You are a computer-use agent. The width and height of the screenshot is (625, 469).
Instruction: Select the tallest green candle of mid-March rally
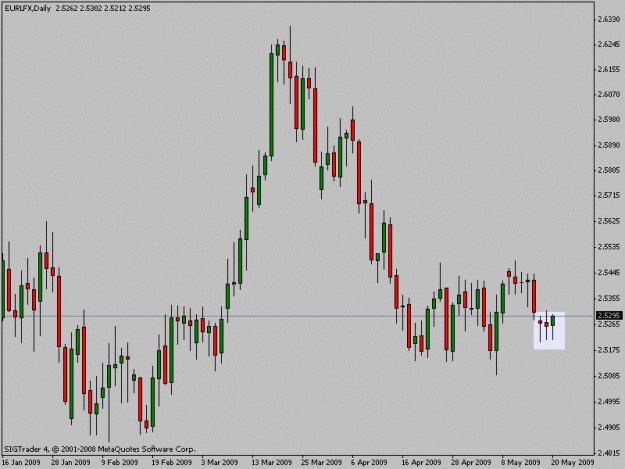(271, 104)
